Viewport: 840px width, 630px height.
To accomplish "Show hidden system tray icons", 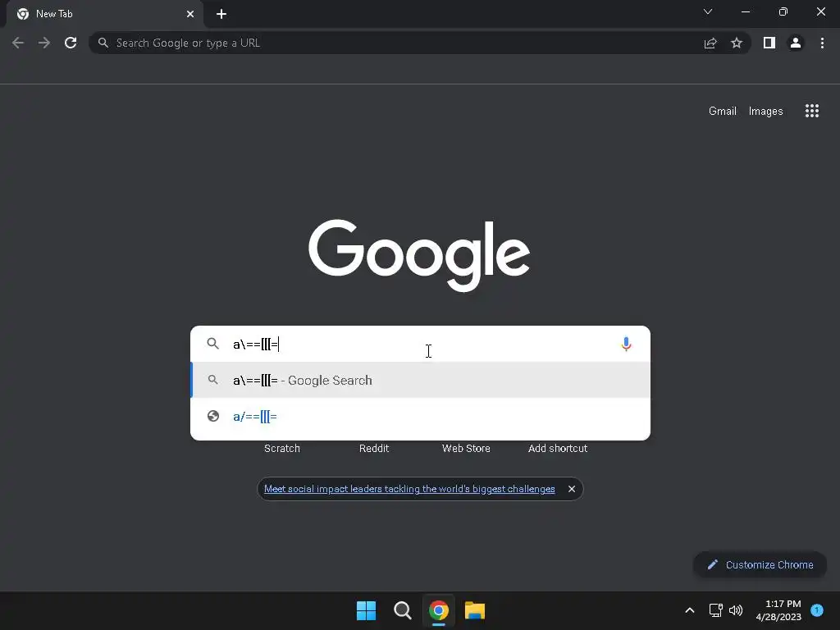I will [690, 610].
